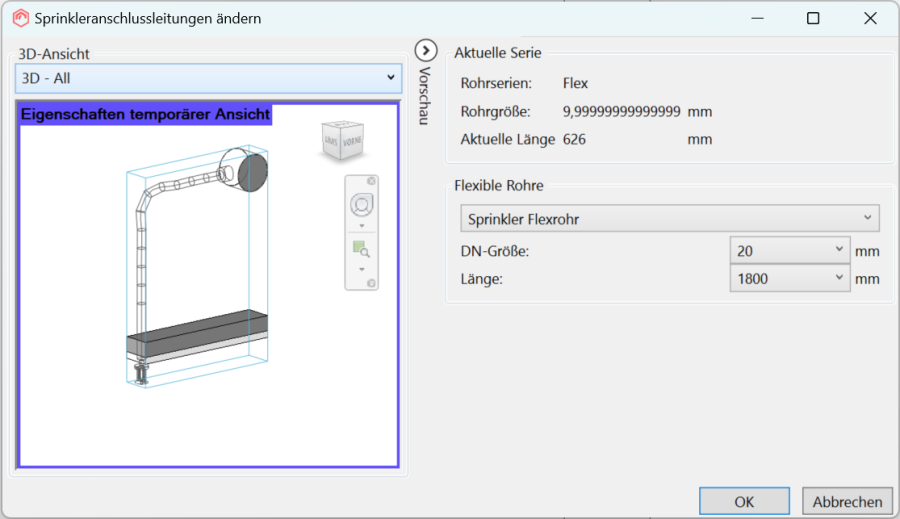The width and height of the screenshot is (900, 519).
Task: Click the OK button
Action: tap(744, 501)
